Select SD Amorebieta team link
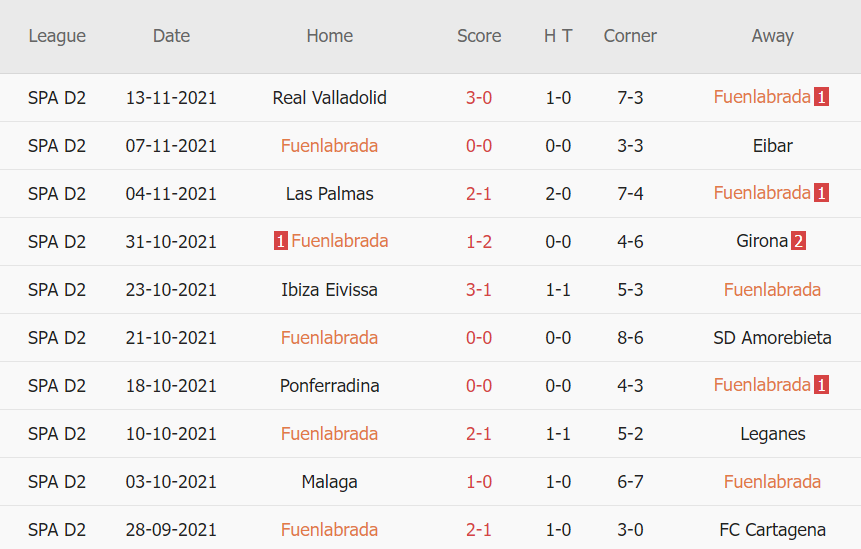Image resolution: width=861 pixels, height=549 pixels. pos(772,338)
